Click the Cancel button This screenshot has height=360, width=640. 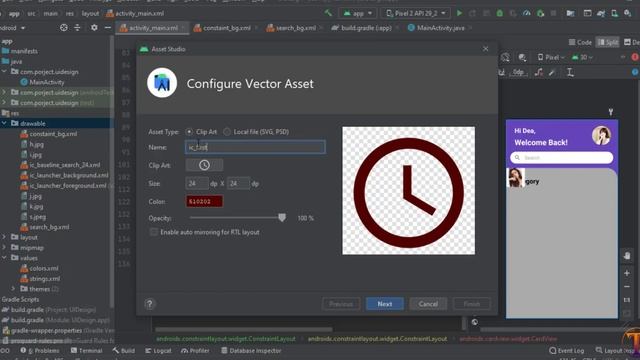tap(428, 304)
